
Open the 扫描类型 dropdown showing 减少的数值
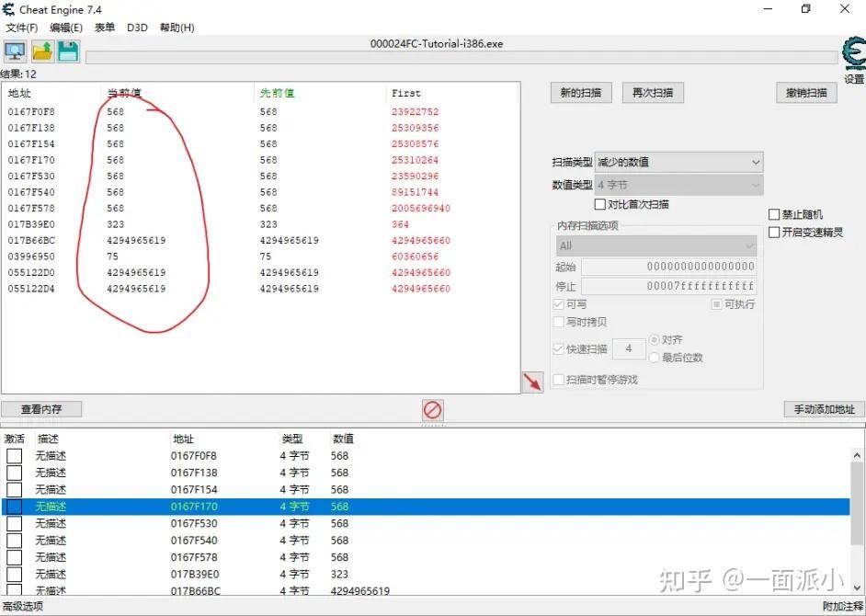tap(678, 163)
